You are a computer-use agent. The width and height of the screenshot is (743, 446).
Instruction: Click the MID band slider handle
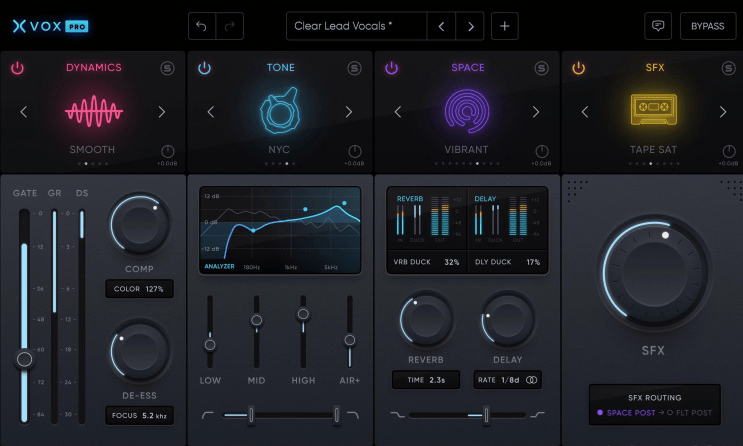tap(256, 320)
